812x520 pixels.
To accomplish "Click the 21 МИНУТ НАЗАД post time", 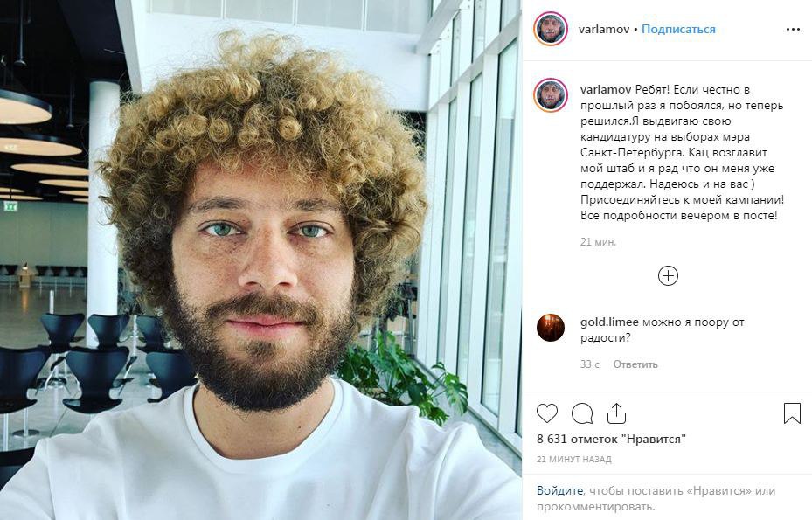I will point(573,460).
